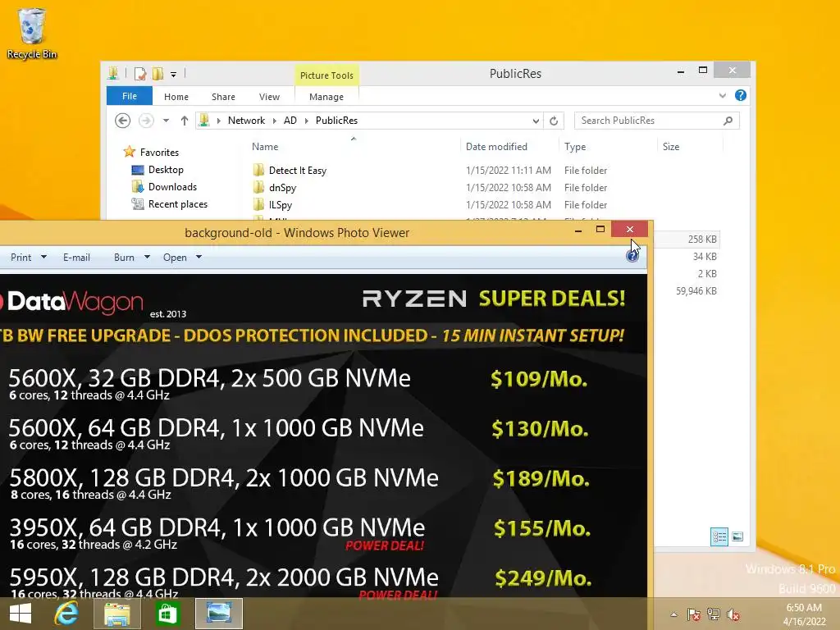Open the File tab in Explorer
This screenshot has width=840, height=630.
129,96
